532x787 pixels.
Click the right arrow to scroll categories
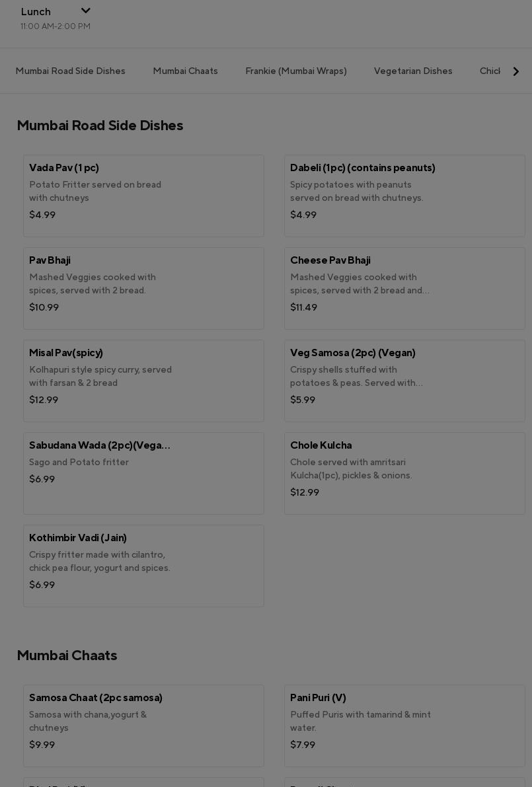coord(516,71)
